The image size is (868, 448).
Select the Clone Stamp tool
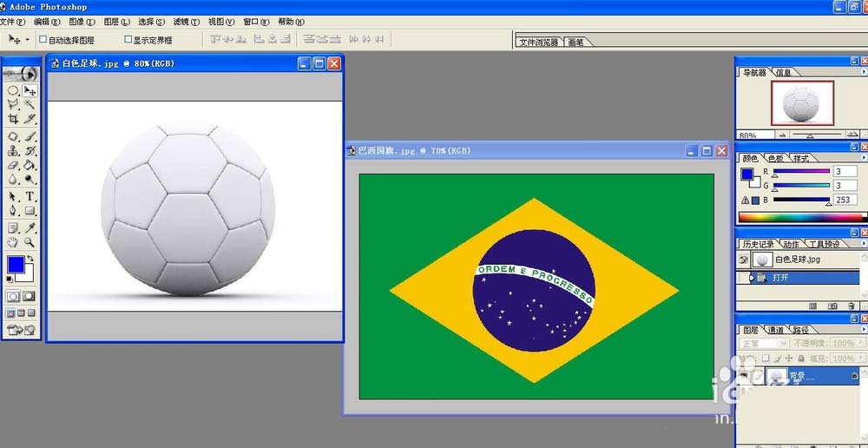point(13,150)
